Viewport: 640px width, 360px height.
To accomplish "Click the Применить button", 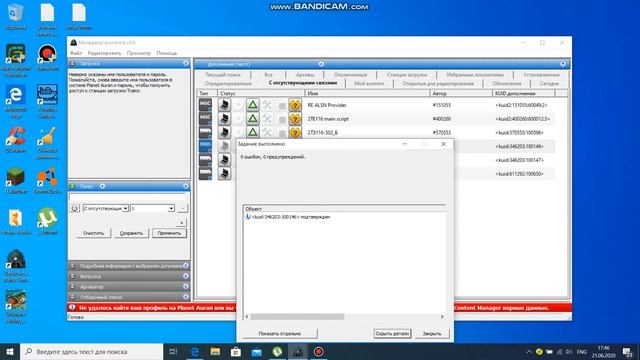I will point(169,233).
